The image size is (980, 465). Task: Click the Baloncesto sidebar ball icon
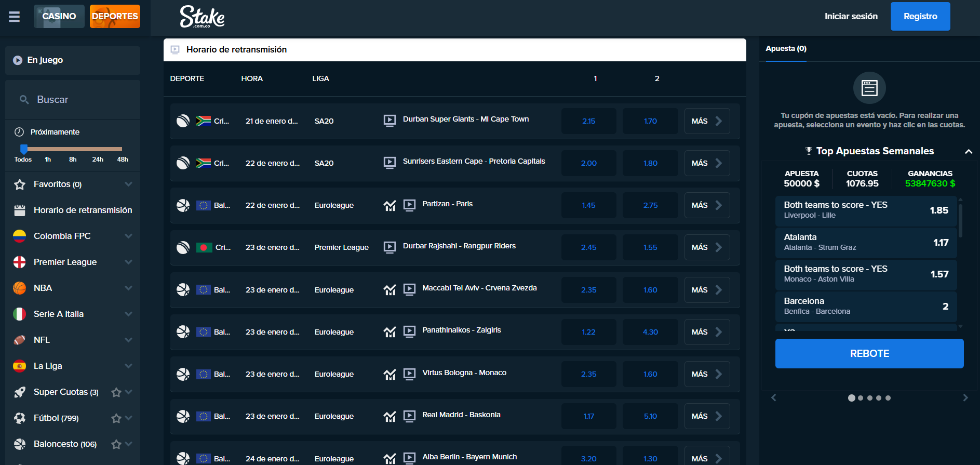pos(20,444)
